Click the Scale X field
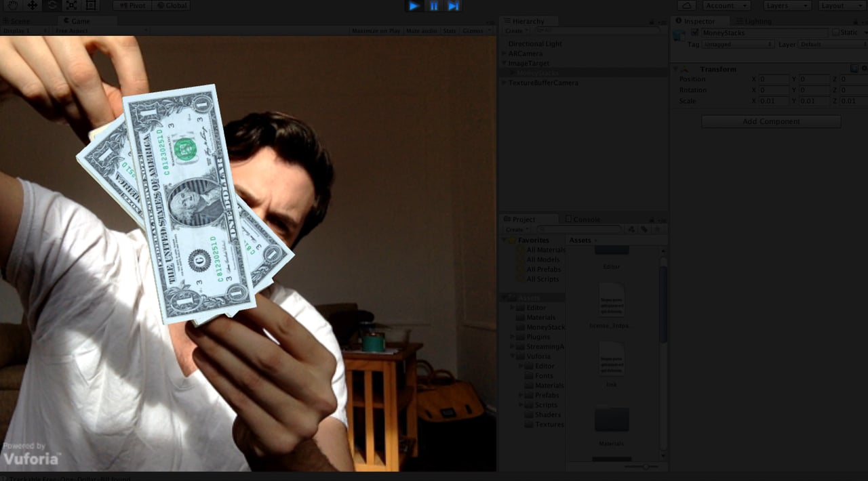 click(774, 101)
